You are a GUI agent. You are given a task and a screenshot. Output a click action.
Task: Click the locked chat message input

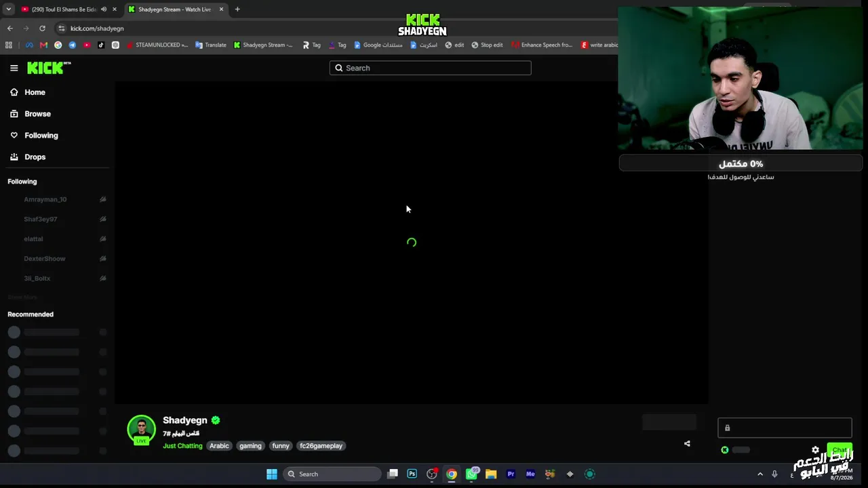tap(785, 428)
